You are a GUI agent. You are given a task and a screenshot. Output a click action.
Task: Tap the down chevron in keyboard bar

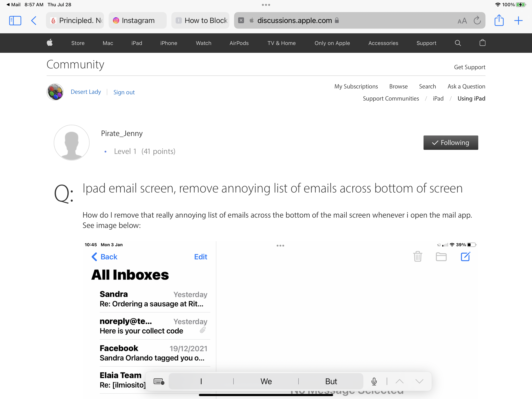419,381
